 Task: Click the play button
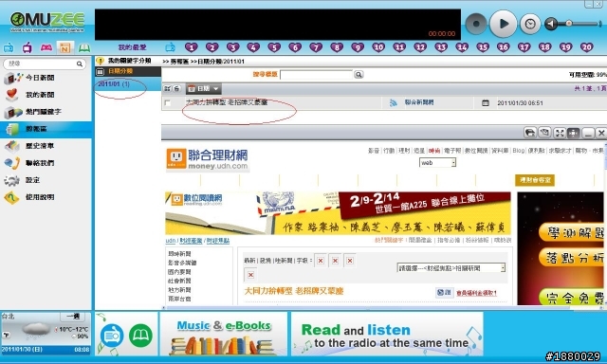[503, 24]
